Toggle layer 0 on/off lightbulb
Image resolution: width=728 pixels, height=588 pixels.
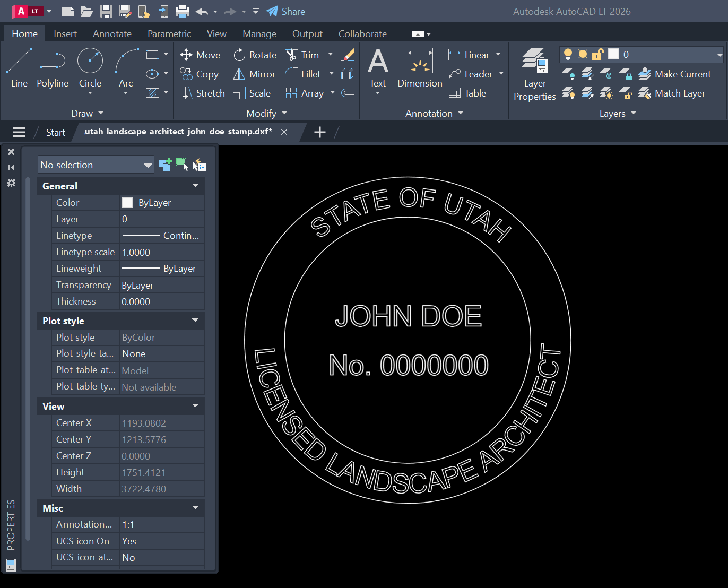(x=568, y=54)
